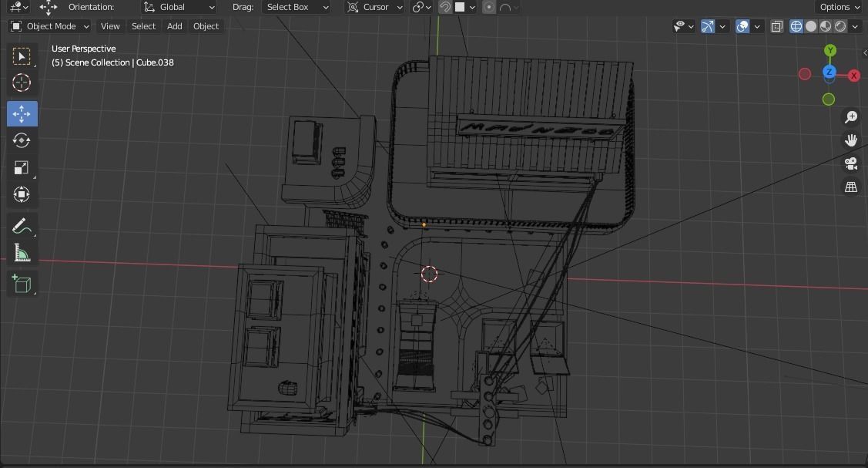Image resolution: width=868 pixels, height=468 pixels.
Task: Click the Options button
Action: 838,7
